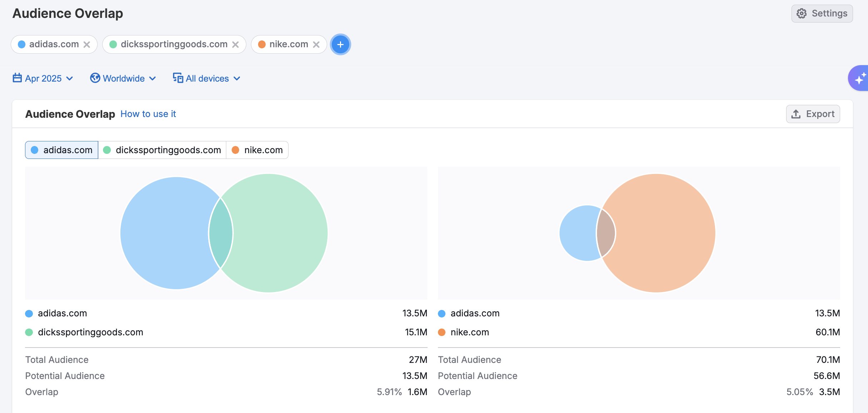This screenshot has width=868, height=413.
Task: Remove nike.com chip with X icon
Action: (316, 44)
